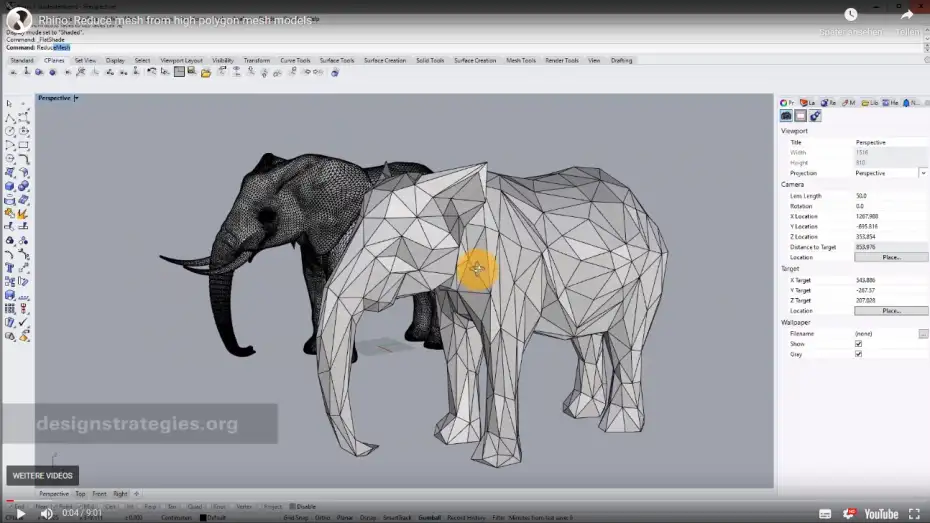Open the Solid Tools toolbar tab

pos(430,60)
